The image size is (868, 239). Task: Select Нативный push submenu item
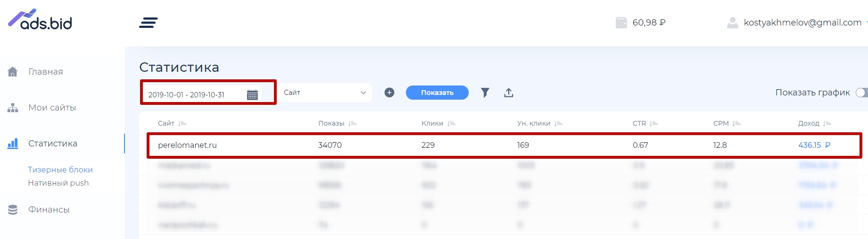(58, 183)
